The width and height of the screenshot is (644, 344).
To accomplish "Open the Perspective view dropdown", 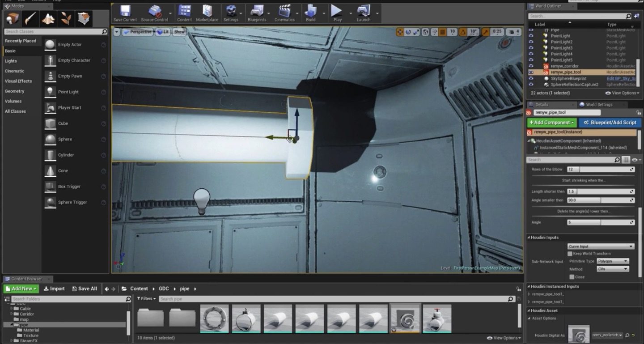I will click(x=137, y=32).
